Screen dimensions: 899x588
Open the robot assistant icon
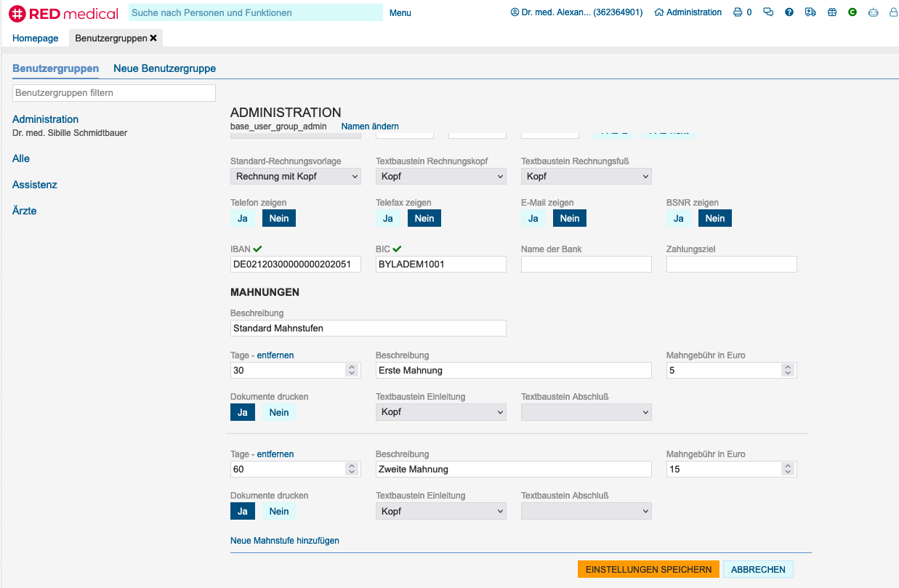tap(874, 12)
